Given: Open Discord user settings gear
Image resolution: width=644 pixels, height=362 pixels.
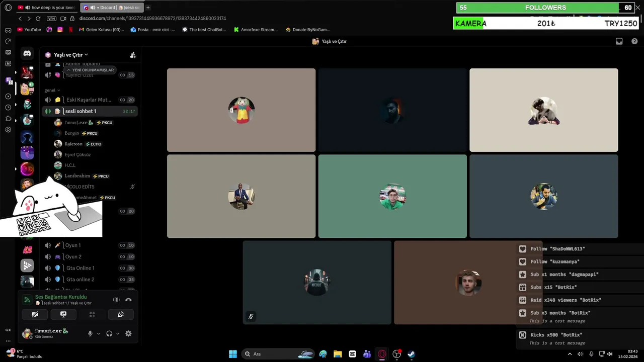Looking at the screenshot, I should pyautogui.click(x=128, y=333).
